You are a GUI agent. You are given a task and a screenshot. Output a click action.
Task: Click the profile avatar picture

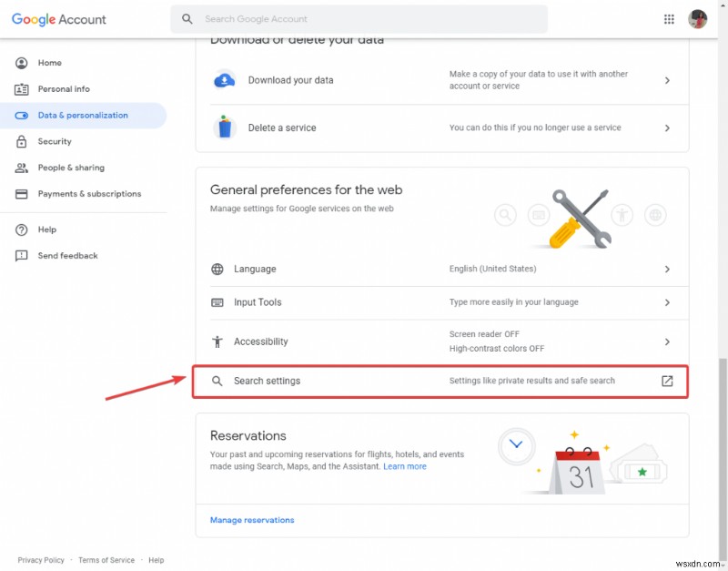697,18
